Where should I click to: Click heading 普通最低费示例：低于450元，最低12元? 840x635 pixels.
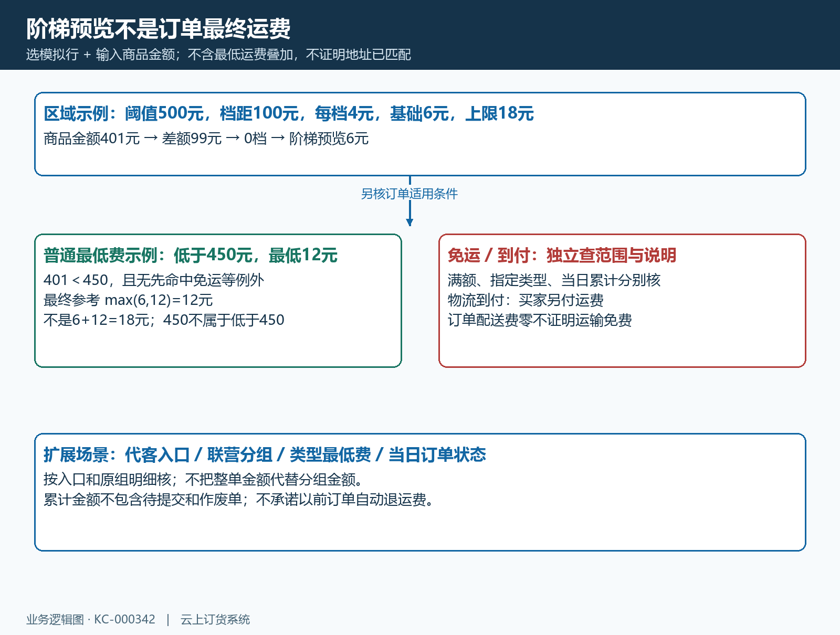(x=191, y=255)
